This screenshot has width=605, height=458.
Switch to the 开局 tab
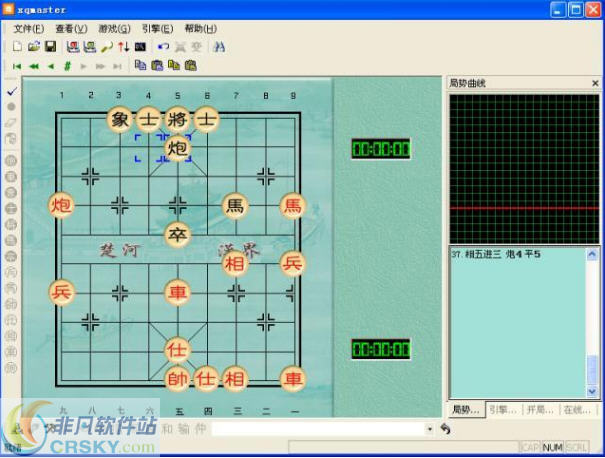pyautogui.click(x=540, y=410)
